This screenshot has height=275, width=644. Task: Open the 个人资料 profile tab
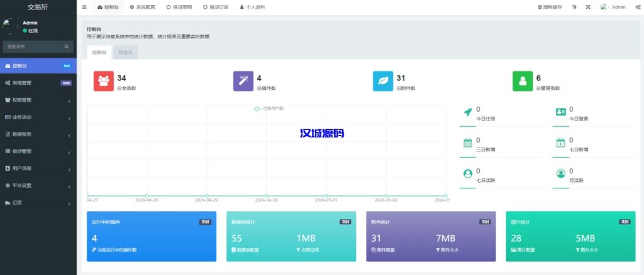point(253,7)
